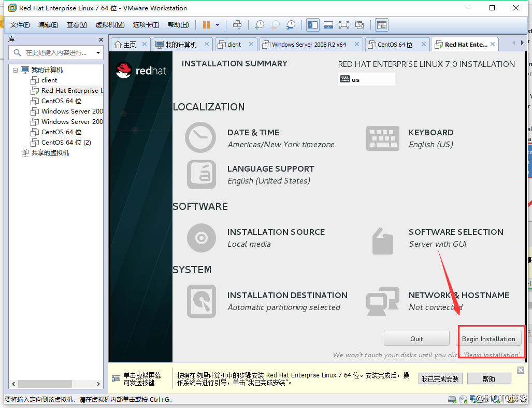Image resolution: width=532 pixels, height=408 pixels.
Task: Enter full screen mode icon
Action: tap(343, 25)
